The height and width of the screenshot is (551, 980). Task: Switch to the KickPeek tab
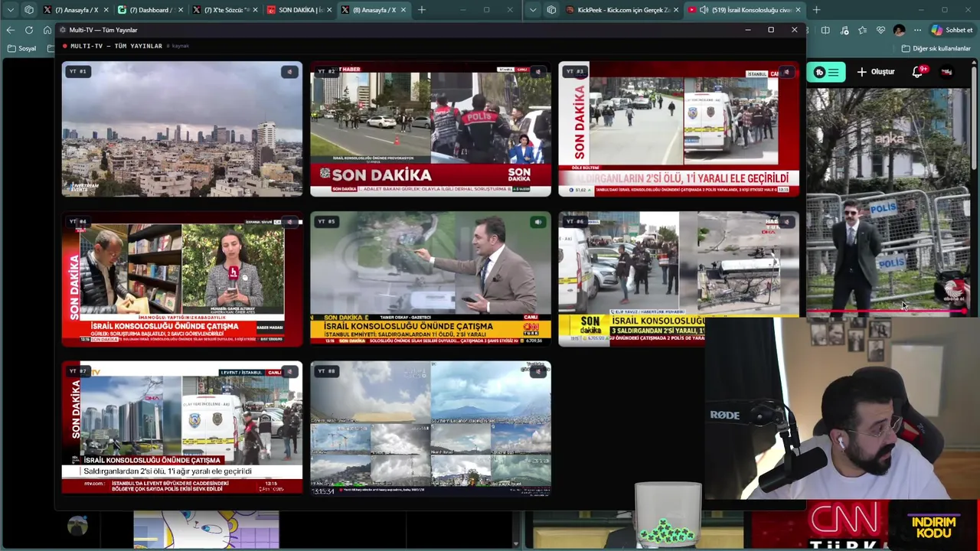click(621, 10)
